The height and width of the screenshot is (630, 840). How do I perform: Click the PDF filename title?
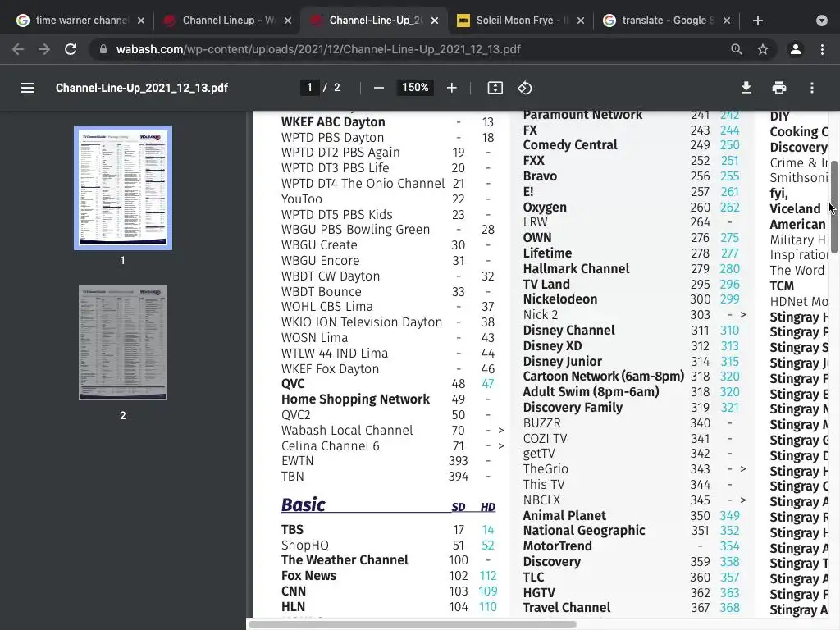pos(142,88)
